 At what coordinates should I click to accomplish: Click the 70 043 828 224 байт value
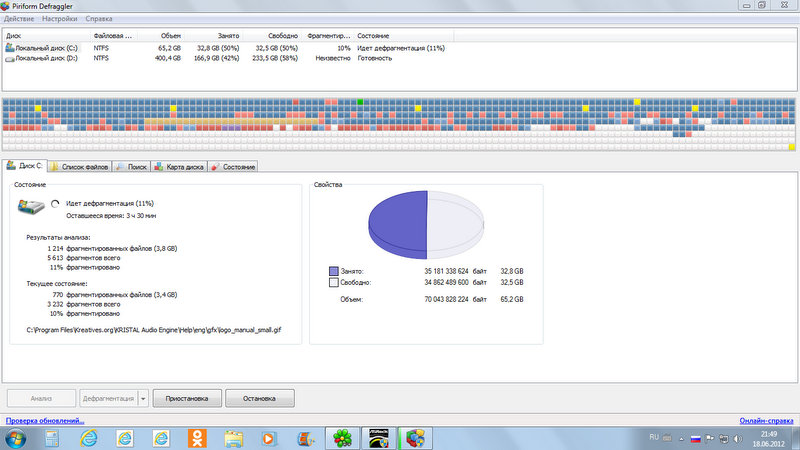[x=456, y=299]
